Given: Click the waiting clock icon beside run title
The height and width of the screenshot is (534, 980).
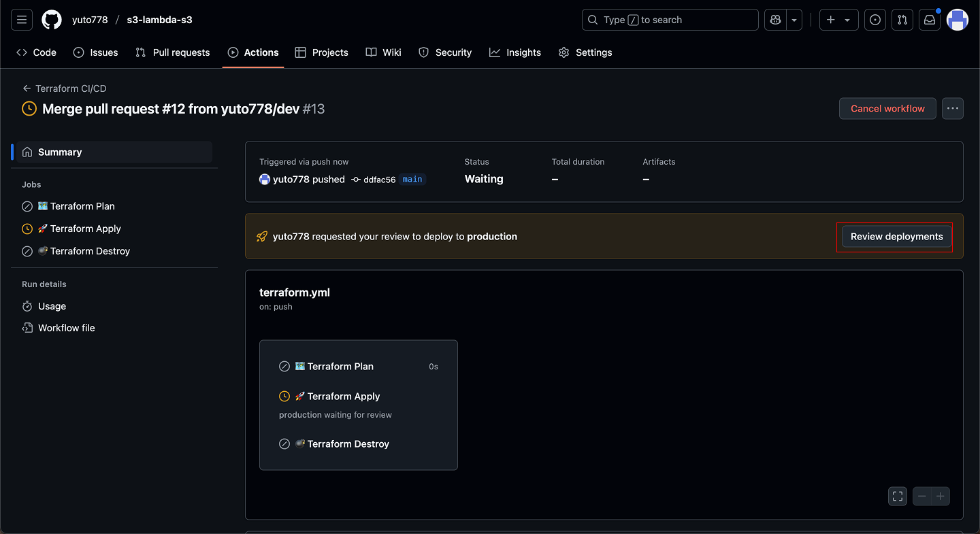Looking at the screenshot, I should click(29, 109).
